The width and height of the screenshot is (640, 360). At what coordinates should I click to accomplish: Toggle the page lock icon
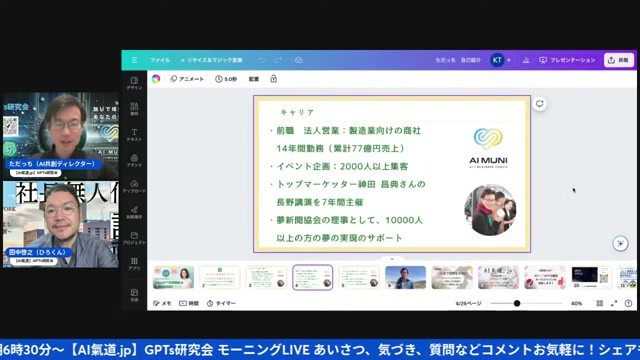273,79
